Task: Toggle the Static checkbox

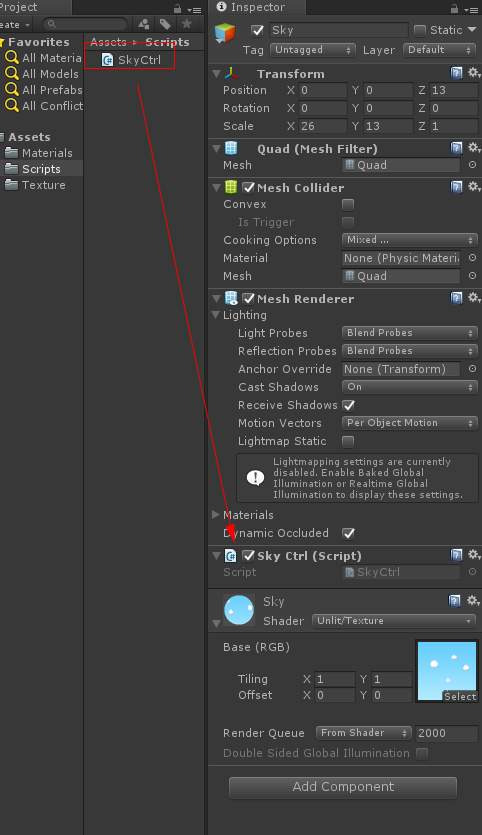Action: pos(420,30)
